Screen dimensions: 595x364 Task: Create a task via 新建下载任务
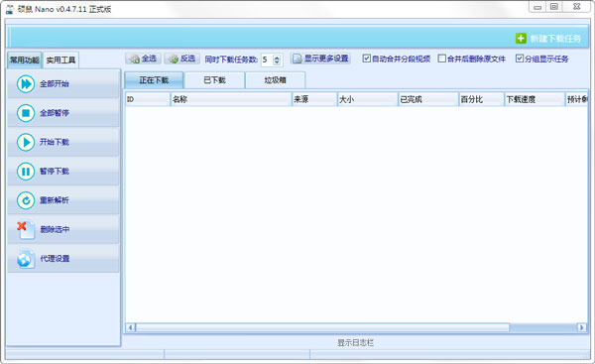(x=548, y=39)
